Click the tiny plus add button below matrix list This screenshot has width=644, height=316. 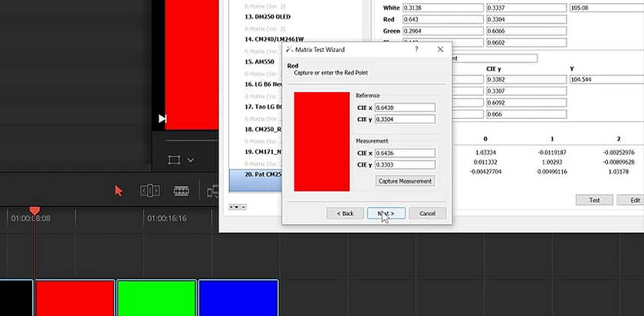(232, 206)
